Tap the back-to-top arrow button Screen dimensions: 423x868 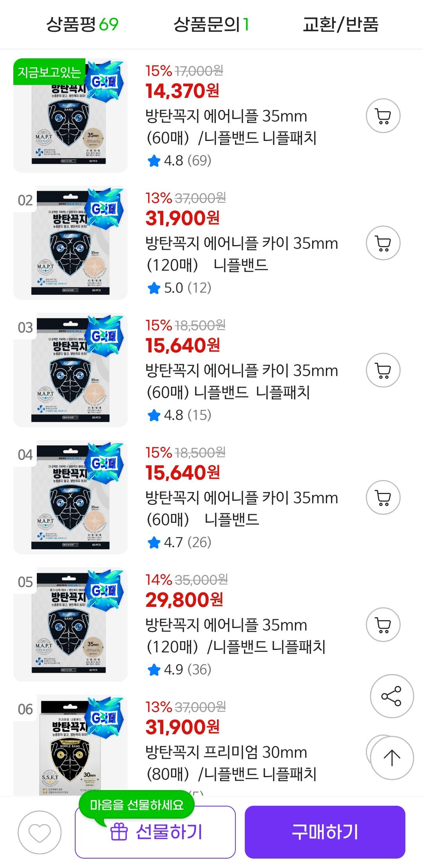click(x=391, y=758)
